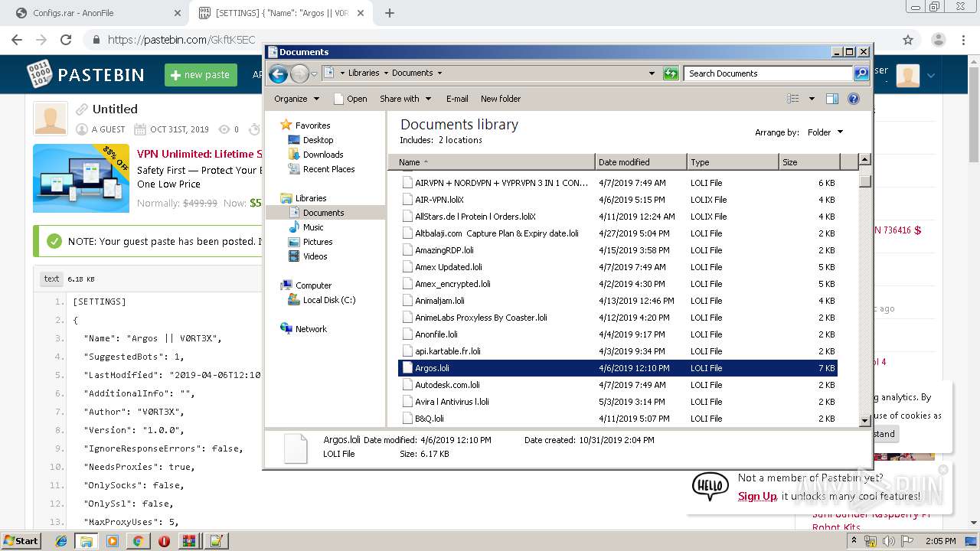Open WinRAR from the taskbar

189,541
